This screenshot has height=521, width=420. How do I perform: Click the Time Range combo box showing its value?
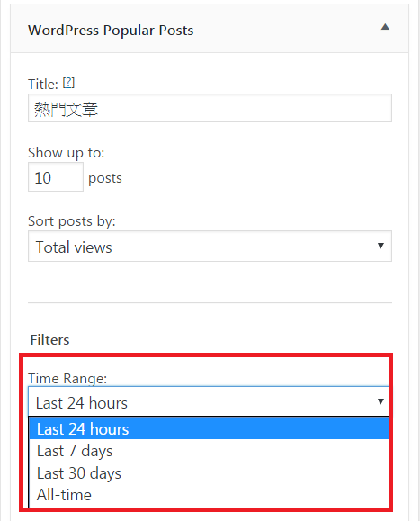(x=209, y=401)
